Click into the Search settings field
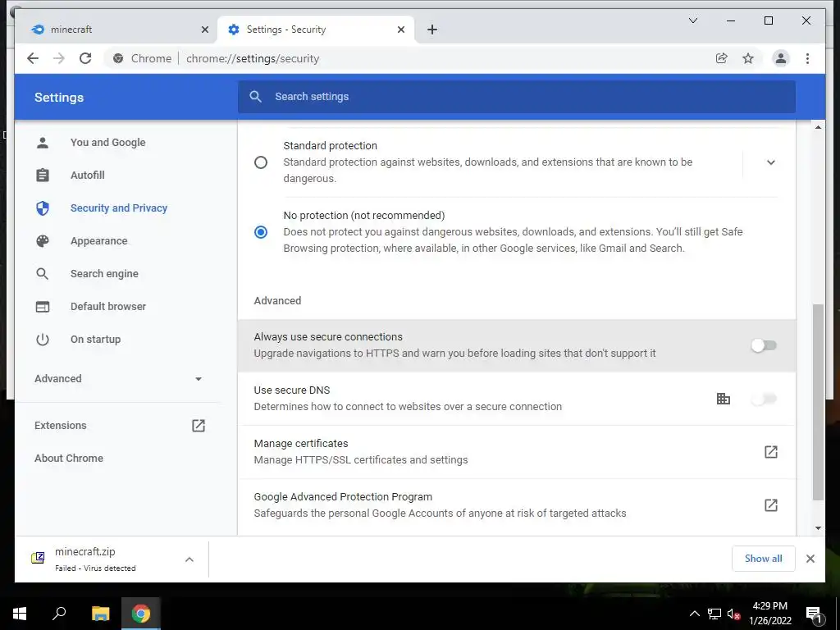840x630 pixels. point(517,97)
